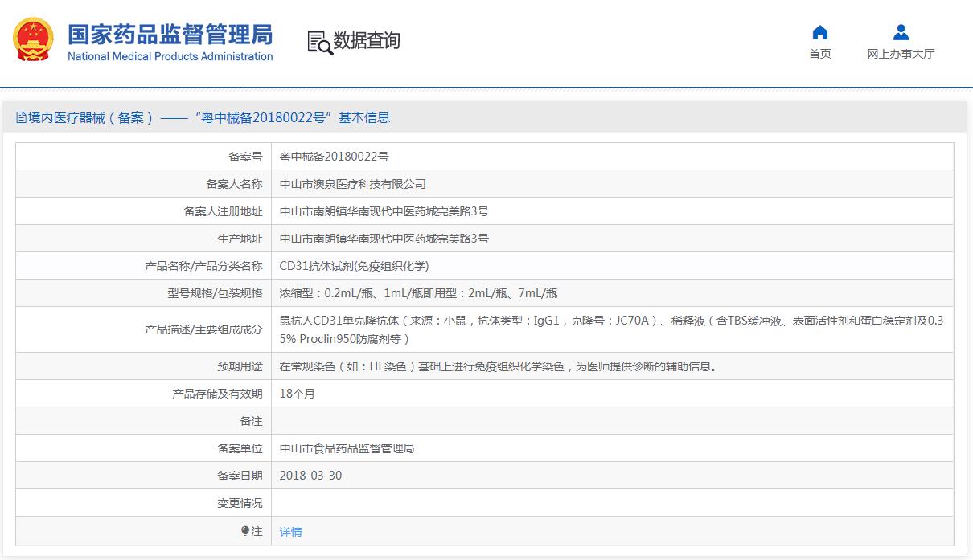Click the 境内医疗器械（备案）基本信息 header
973x560 pixels.
coord(203,117)
